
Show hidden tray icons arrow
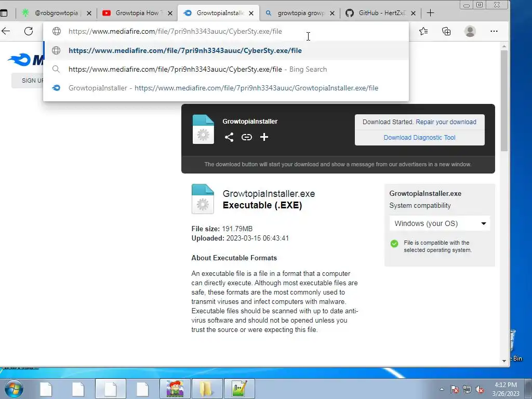(x=442, y=389)
